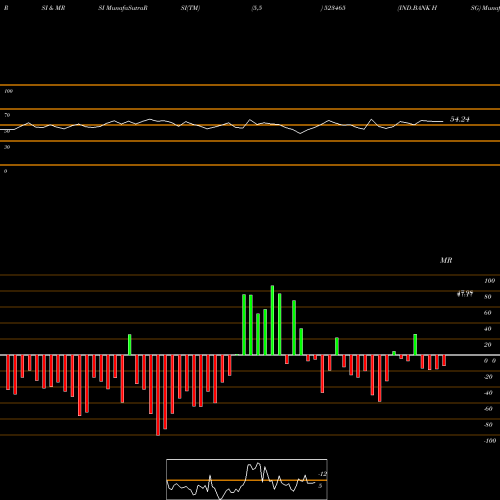Click the RSI value label 54.24
Screen dimensions: 500x500
pyautogui.click(x=460, y=119)
